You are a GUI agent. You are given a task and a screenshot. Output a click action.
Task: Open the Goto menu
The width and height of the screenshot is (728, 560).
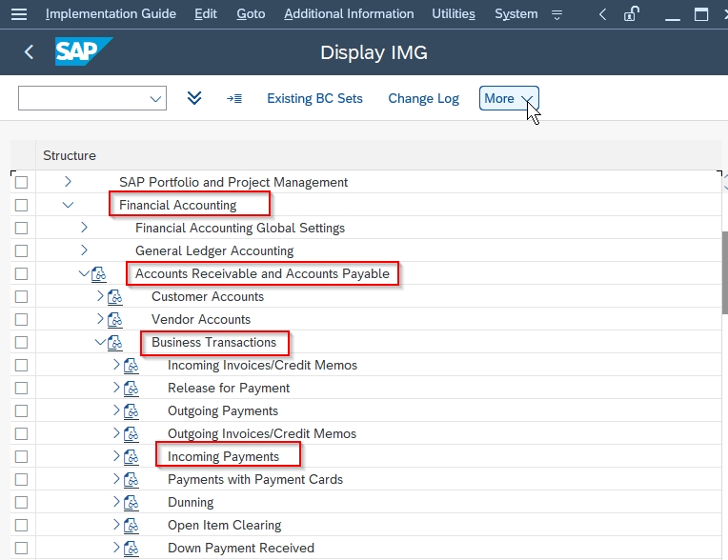point(251,14)
